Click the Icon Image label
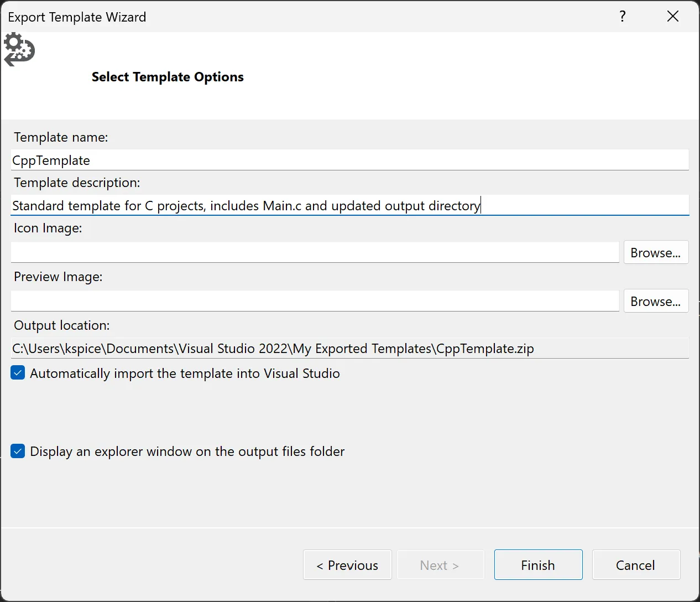The height and width of the screenshot is (602, 700). point(48,228)
